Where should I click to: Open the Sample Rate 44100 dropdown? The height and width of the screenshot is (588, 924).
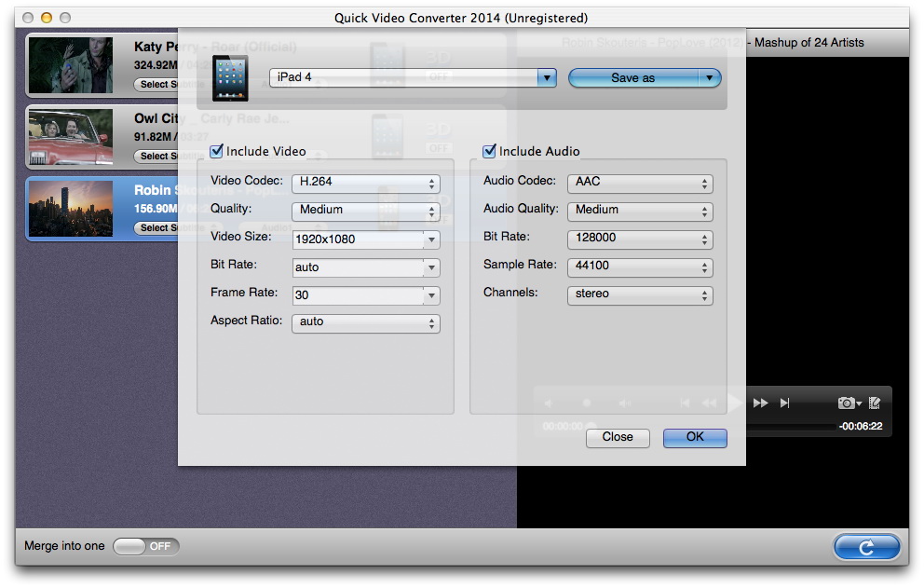click(x=640, y=266)
